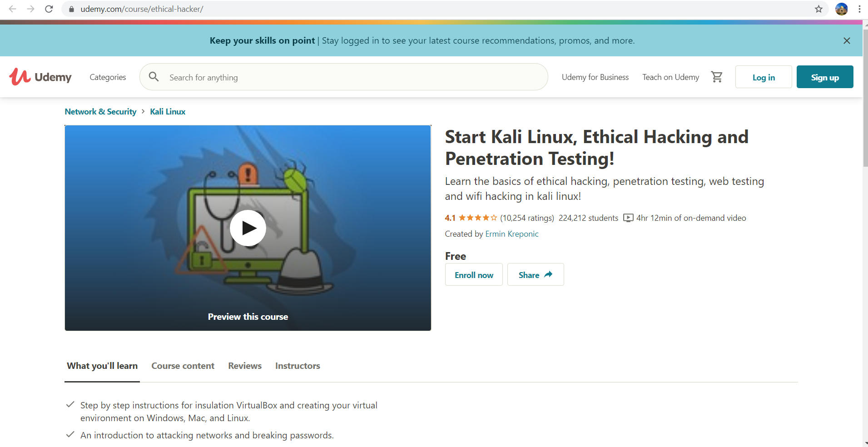The height and width of the screenshot is (447, 868).
Task: Click the 'Preview this course' caption
Action: (248, 317)
